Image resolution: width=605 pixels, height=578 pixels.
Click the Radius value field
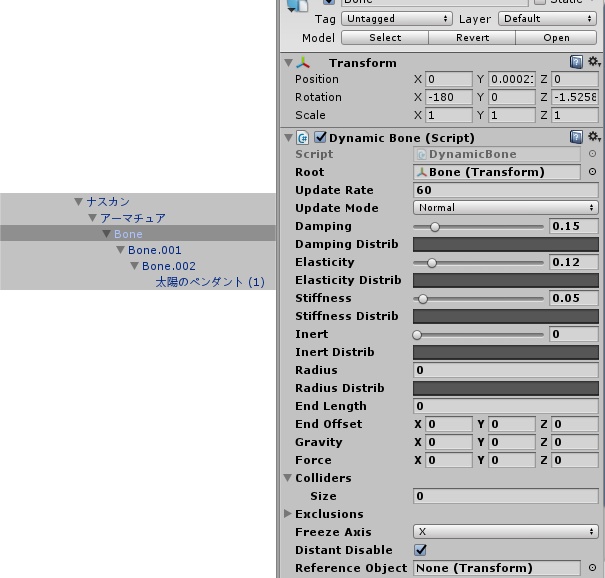tap(505, 370)
